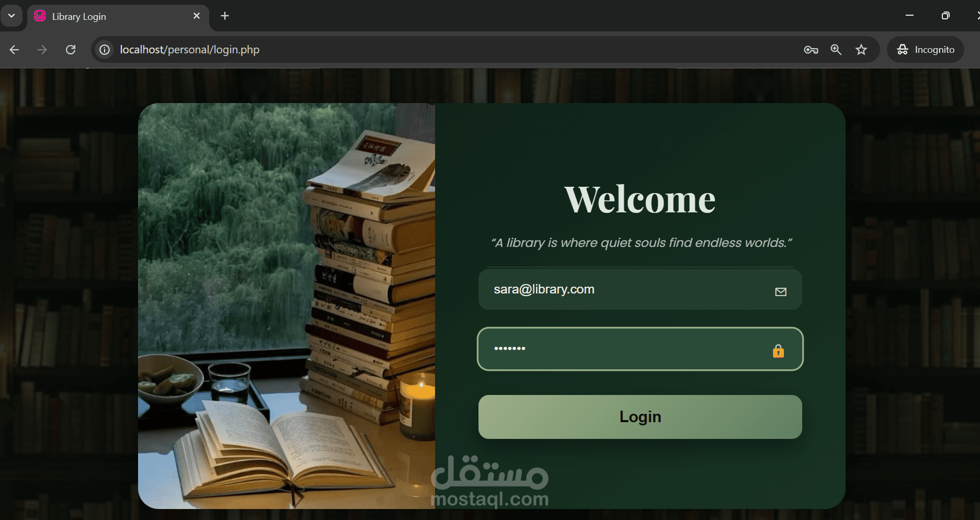Bookmark this page with the star

(x=861, y=50)
